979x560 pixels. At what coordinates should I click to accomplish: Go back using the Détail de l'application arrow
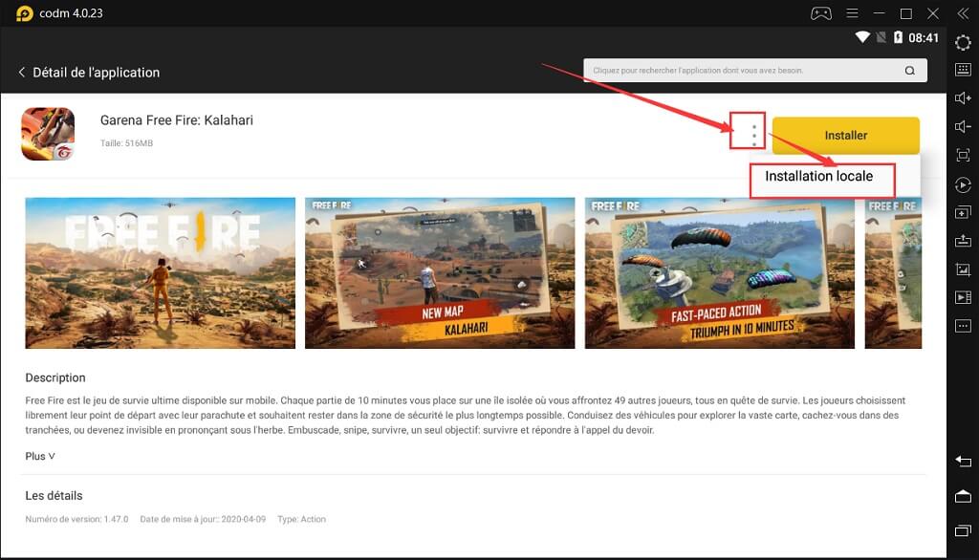point(22,73)
